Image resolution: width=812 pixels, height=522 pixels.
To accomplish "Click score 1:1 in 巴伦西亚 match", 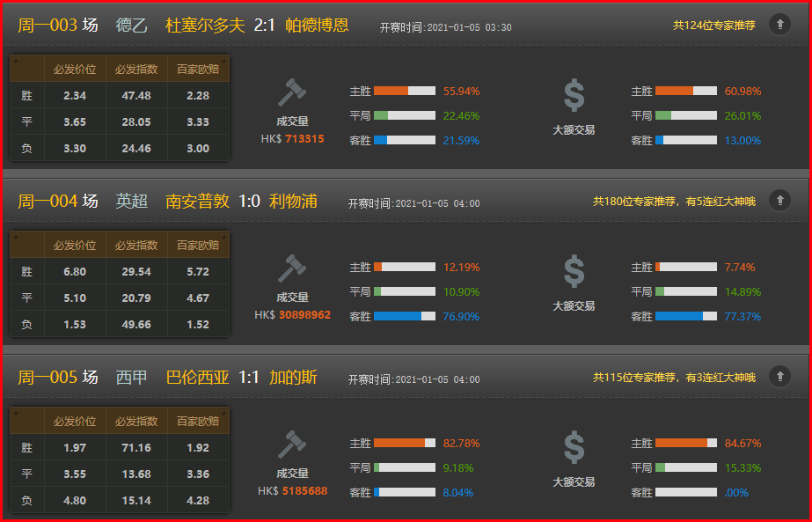I will coord(249,378).
